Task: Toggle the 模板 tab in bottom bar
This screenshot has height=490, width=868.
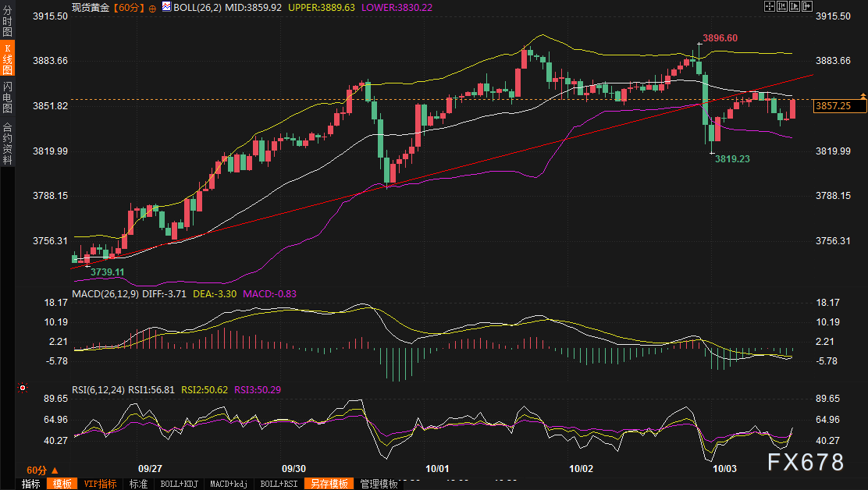Action: 62,484
